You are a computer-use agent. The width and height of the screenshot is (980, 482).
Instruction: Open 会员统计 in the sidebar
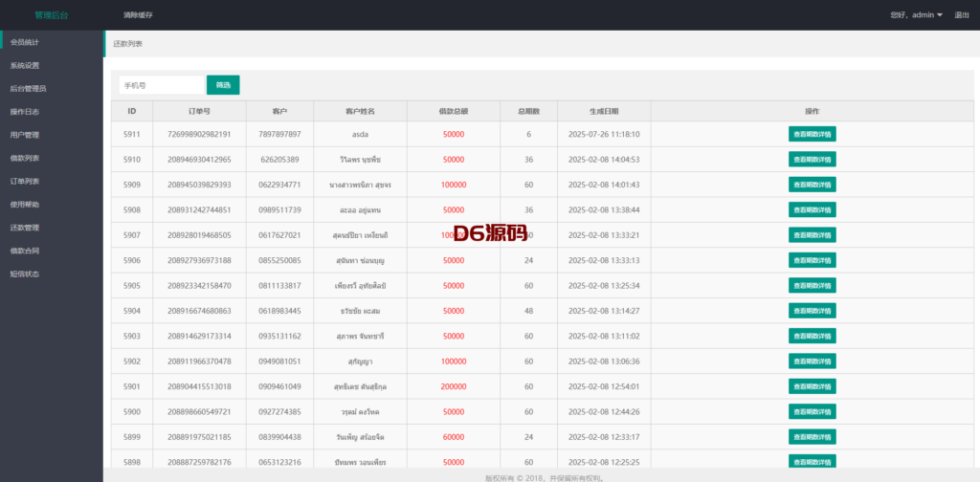coord(25,42)
